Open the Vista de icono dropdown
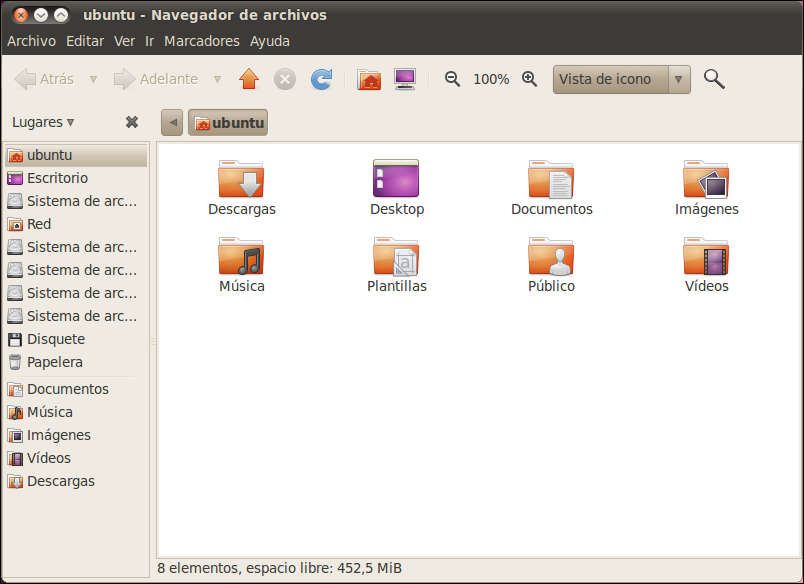This screenshot has height=584, width=804. pyautogui.click(x=621, y=79)
